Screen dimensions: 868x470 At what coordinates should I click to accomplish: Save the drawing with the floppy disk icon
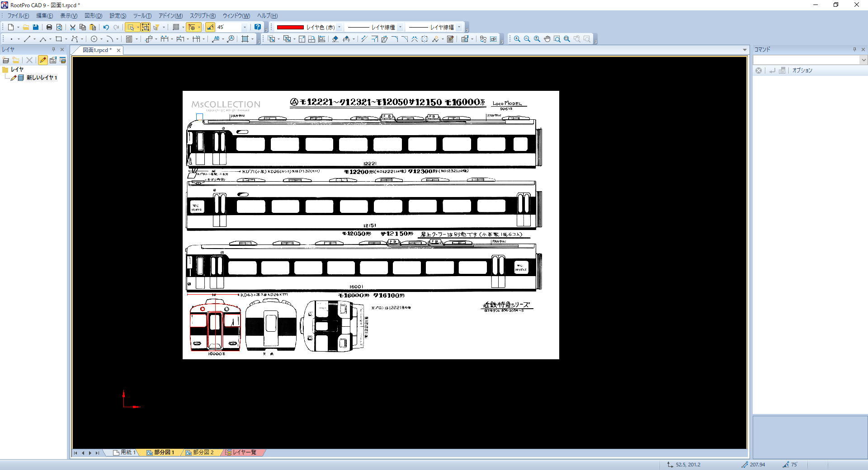[36, 27]
